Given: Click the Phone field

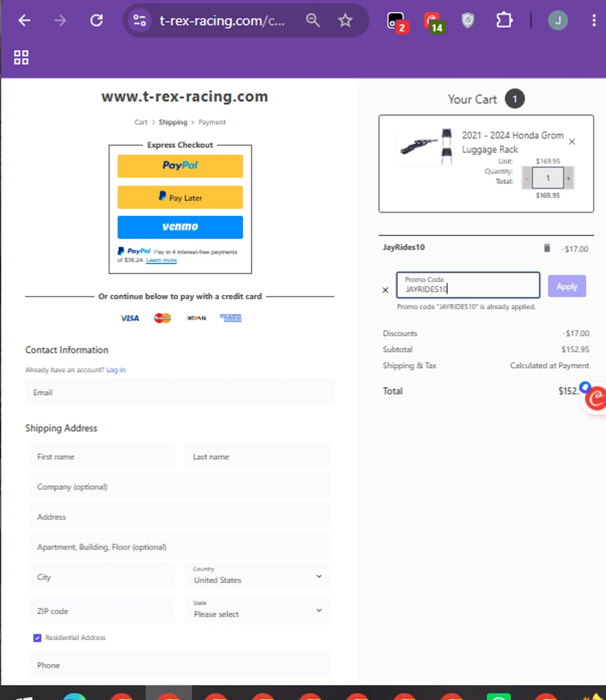Looking at the screenshot, I should point(180,665).
